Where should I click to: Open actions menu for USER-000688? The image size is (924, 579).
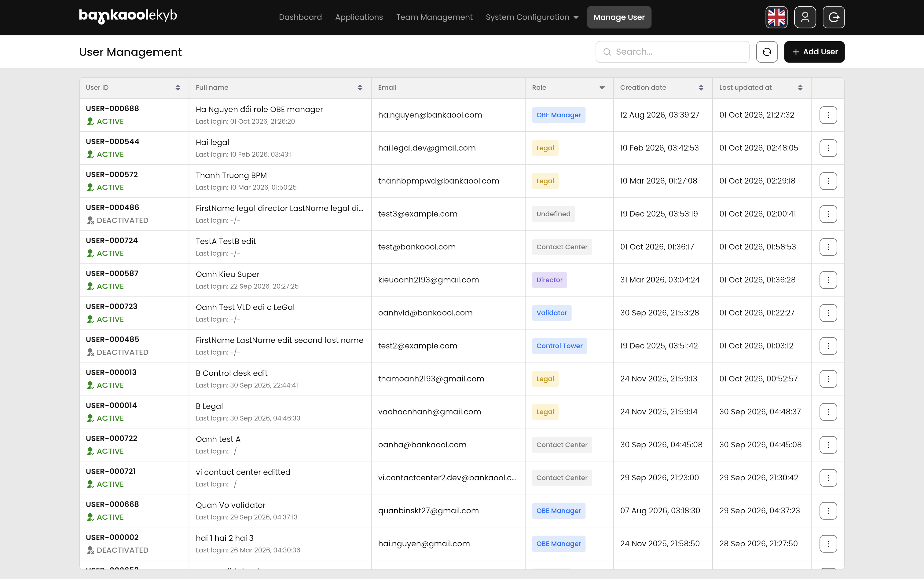[x=828, y=115]
